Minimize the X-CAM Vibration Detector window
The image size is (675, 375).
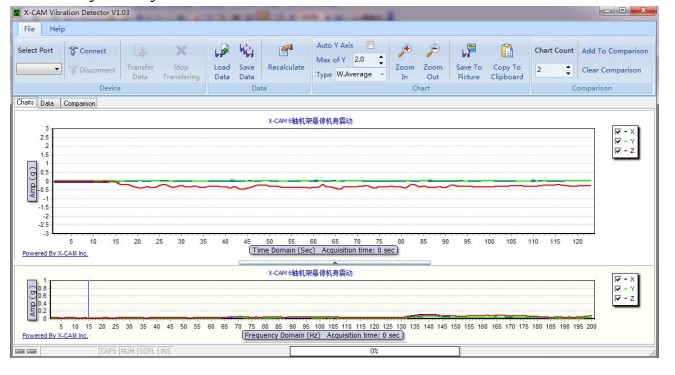tap(607, 11)
